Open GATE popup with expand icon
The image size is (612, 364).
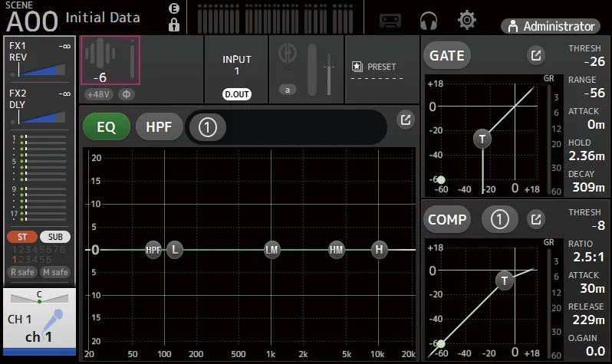[x=536, y=55]
